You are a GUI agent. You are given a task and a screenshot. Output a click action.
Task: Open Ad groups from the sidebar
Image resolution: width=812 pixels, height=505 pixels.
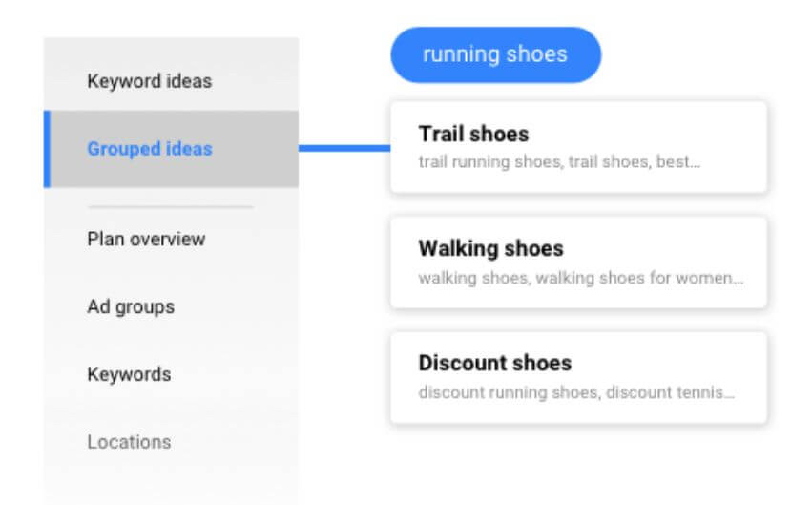(x=131, y=306)
